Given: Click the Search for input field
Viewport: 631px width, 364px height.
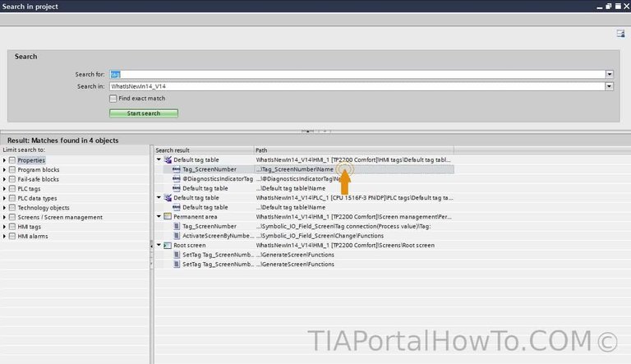Looking at the screenshot, I should click(x=357, y=74).
